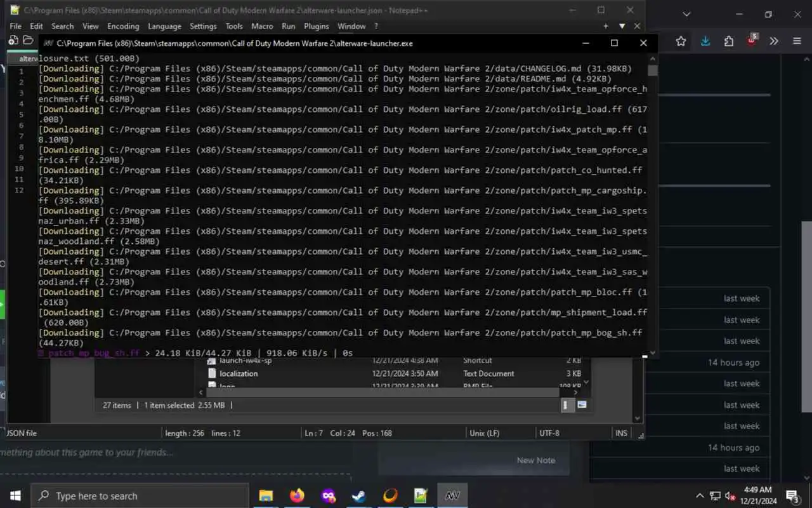The image size is (812, 508).
Task: Click the "Type here to search" taskbar box
Action: (140, 495)
